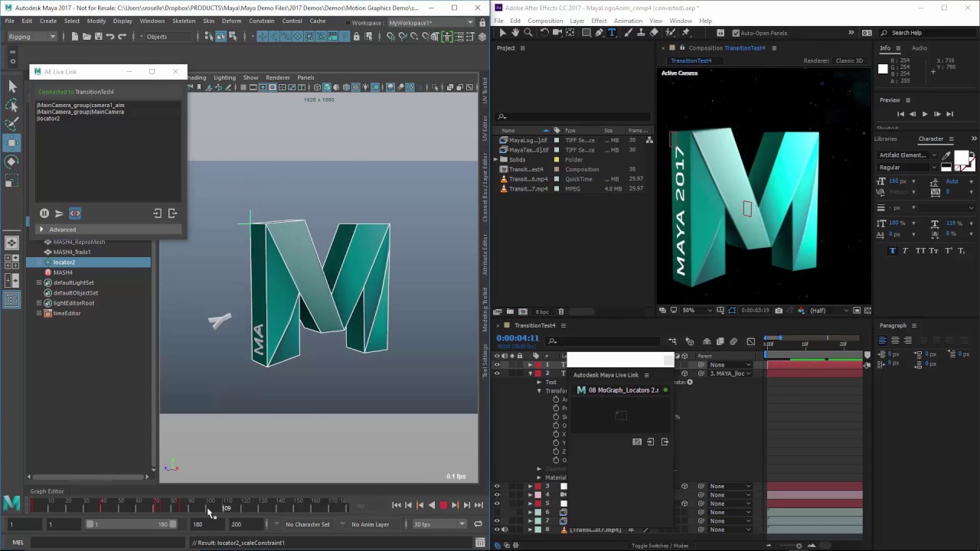Hide layer 3 using its eye icon
This screenshot has height=551, width=980.
497,486
